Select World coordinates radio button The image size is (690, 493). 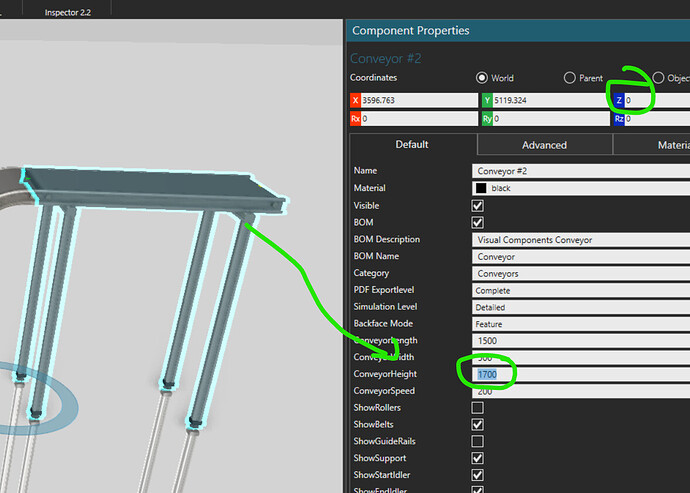click(x=482, y=78)
